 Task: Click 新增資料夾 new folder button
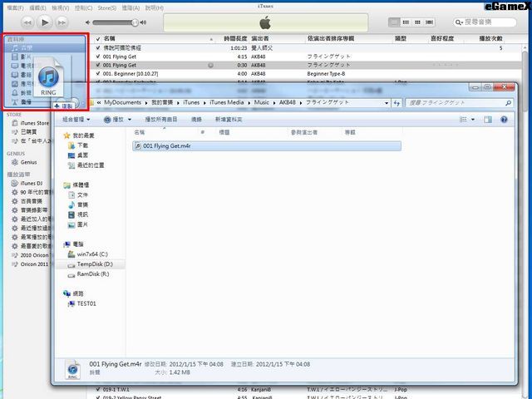(229, 120)
